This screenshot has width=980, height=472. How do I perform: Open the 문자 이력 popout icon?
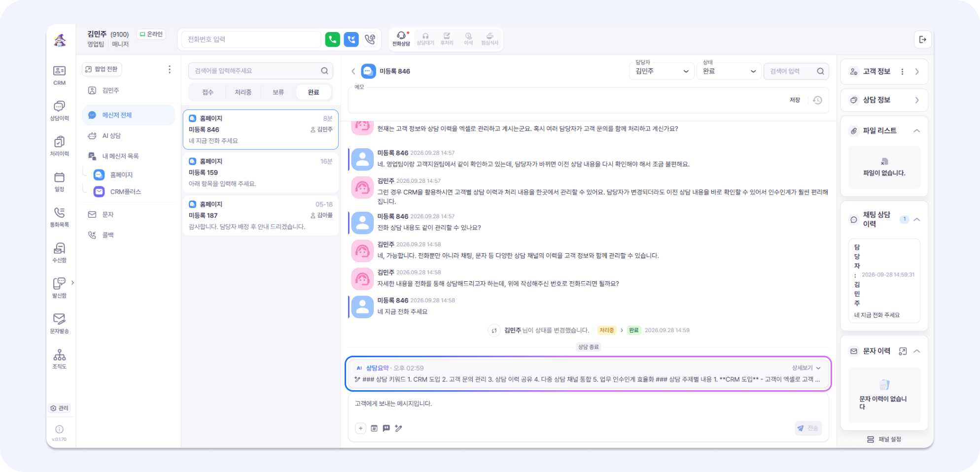[x=903, y=351]
